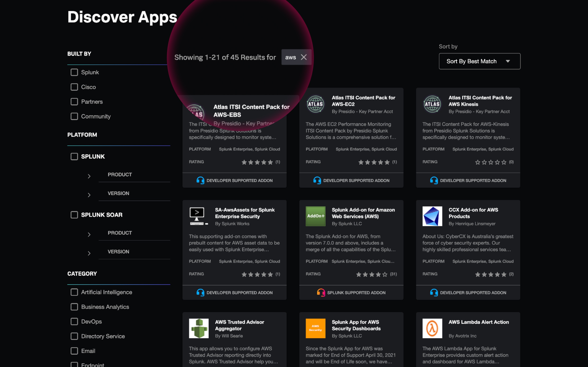Click the green AddOn+ app icon
Screen dimensions: 588x367
[x=315, y=216]
